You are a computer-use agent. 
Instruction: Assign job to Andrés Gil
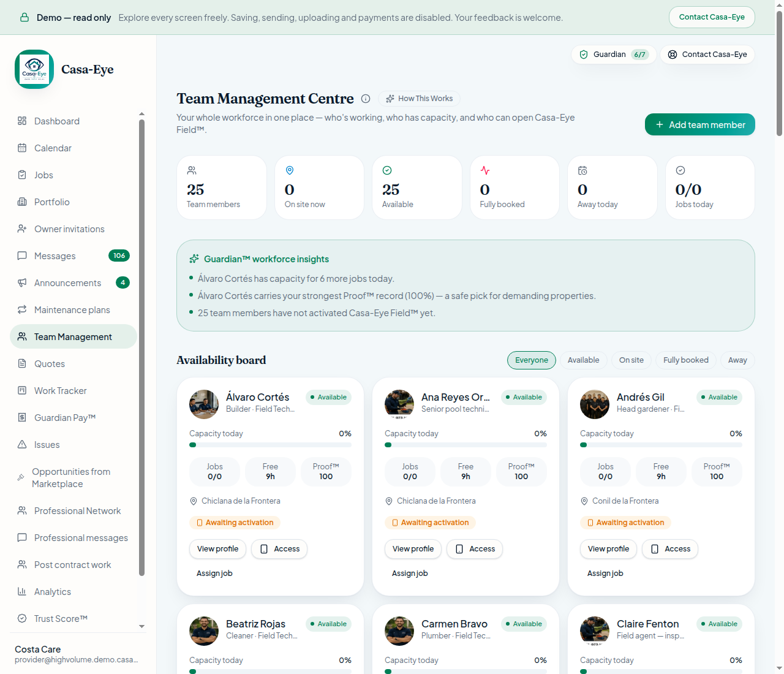[x=605, y=574]
